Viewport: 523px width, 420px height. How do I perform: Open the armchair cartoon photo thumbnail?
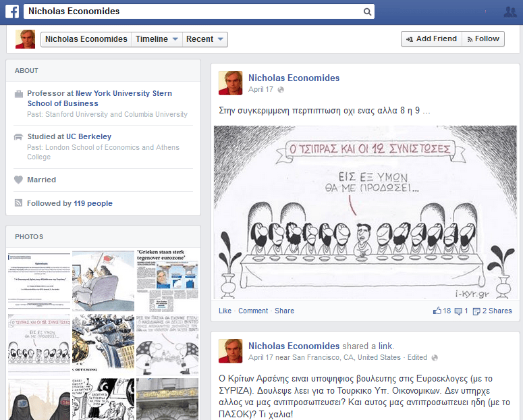(103, 282)
